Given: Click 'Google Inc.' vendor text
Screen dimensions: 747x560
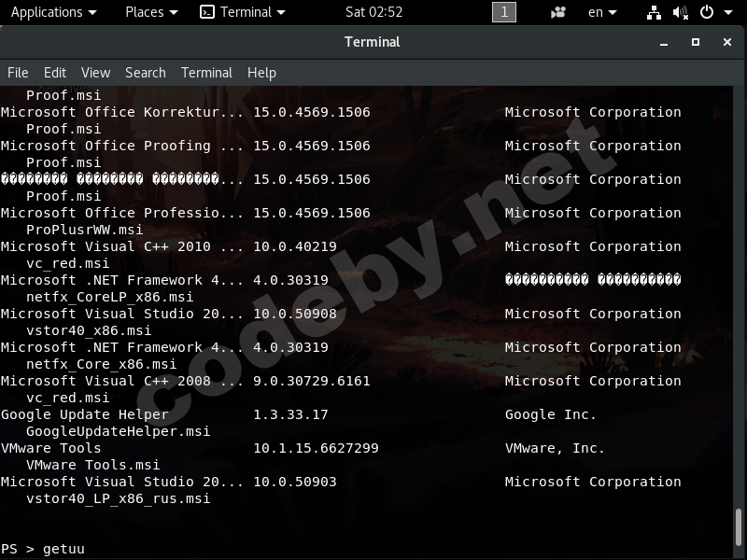Looking at the screenshot, I should point(550,414).
